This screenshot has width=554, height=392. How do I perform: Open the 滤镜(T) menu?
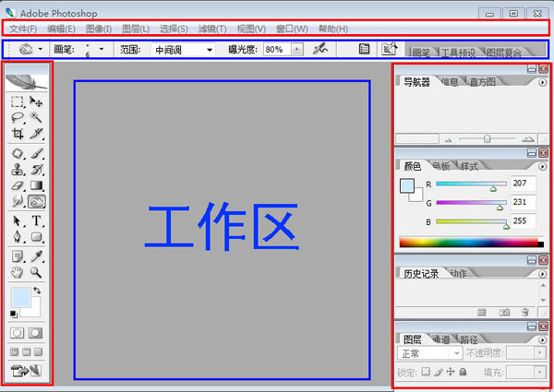click(243, 30)
